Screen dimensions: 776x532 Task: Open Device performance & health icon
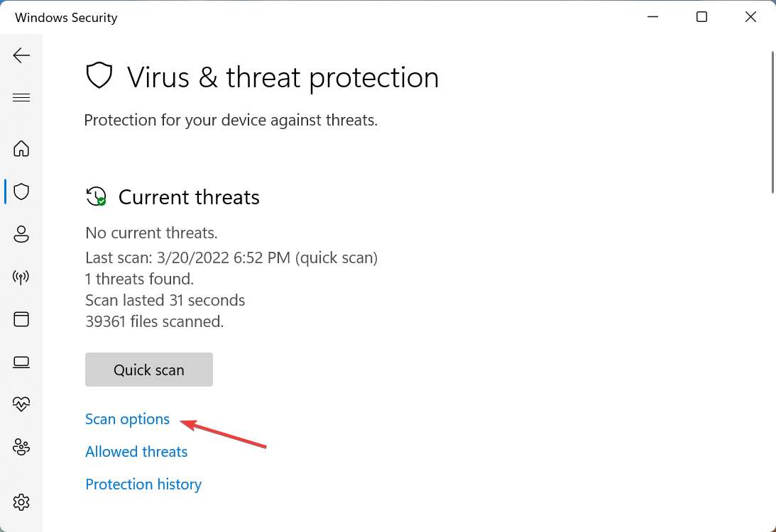click(x=21, y=404)
